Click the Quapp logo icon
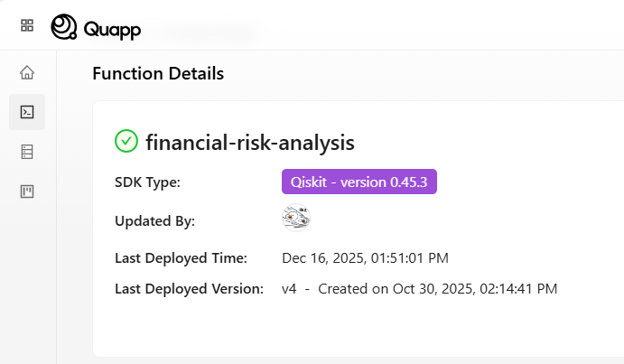 click(64, 27)
